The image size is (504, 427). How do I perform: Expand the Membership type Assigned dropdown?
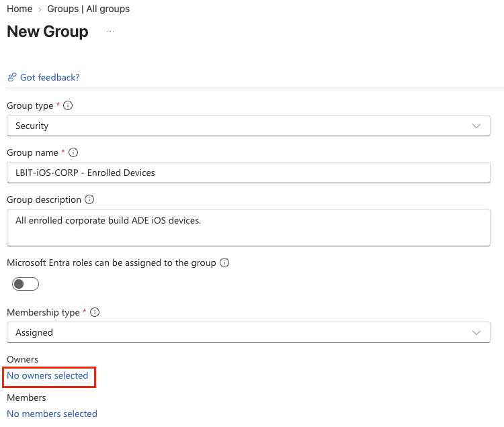tap(249, 332)
